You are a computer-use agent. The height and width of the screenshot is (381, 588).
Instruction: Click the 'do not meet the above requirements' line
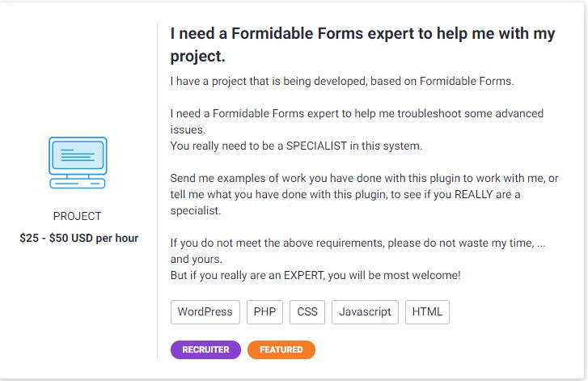(x=356, y=243)
